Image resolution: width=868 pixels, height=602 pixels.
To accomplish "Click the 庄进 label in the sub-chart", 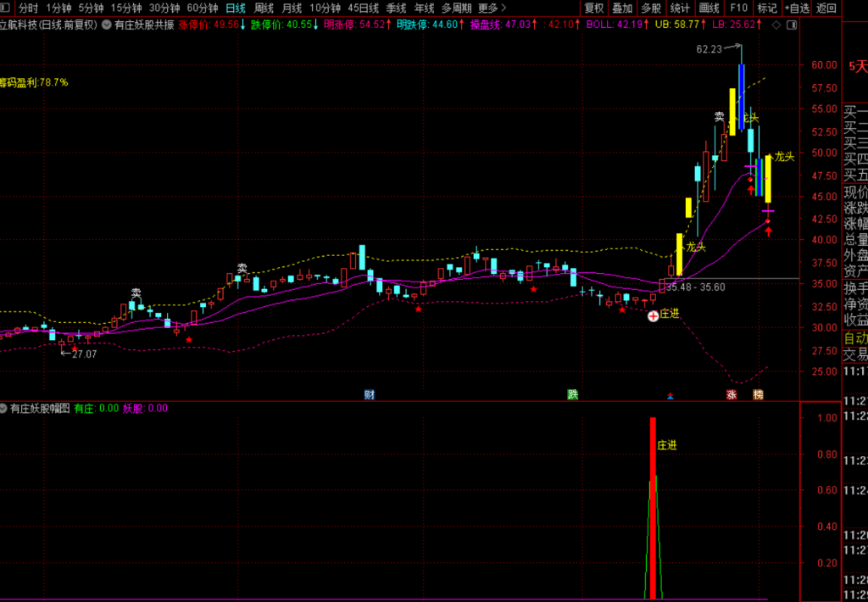I will [667, 445].
